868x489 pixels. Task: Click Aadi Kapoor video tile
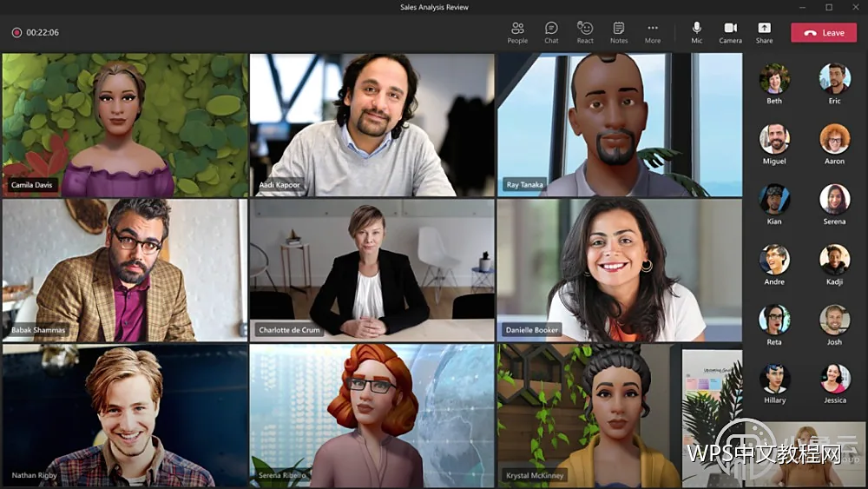click(372, 125)
